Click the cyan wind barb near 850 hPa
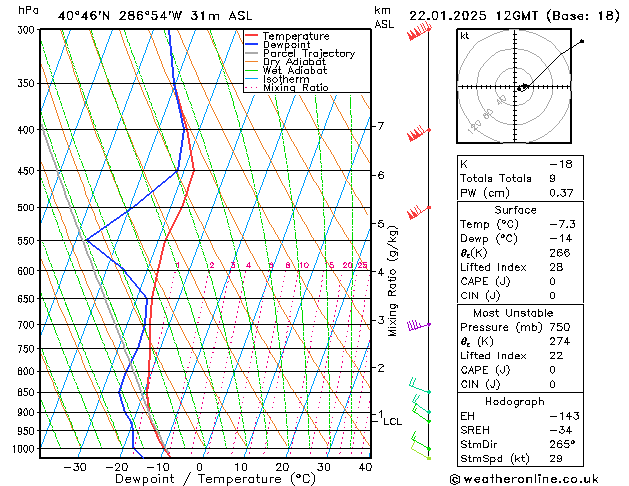Viewport: 629px width, 486px height. (x=419, y=388)
